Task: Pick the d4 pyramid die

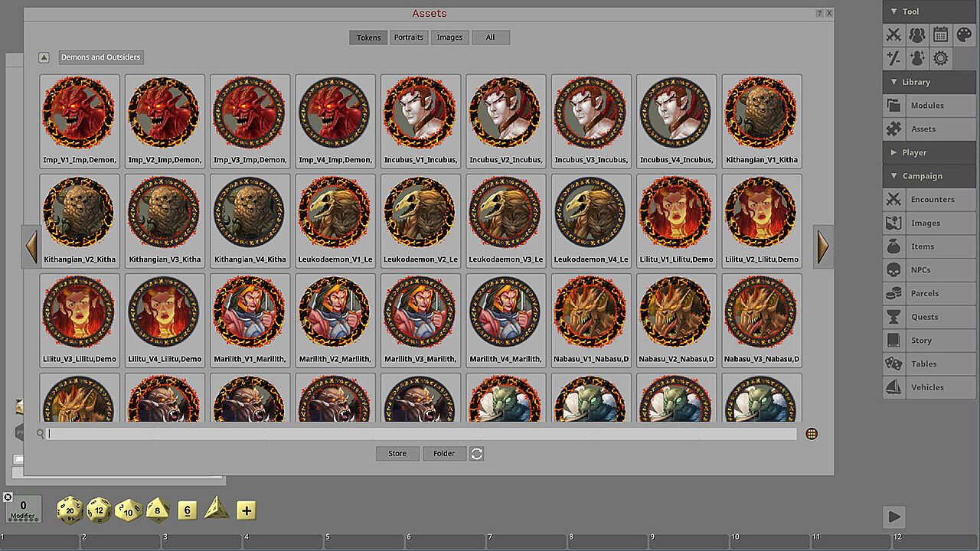Action: [216, 507]
